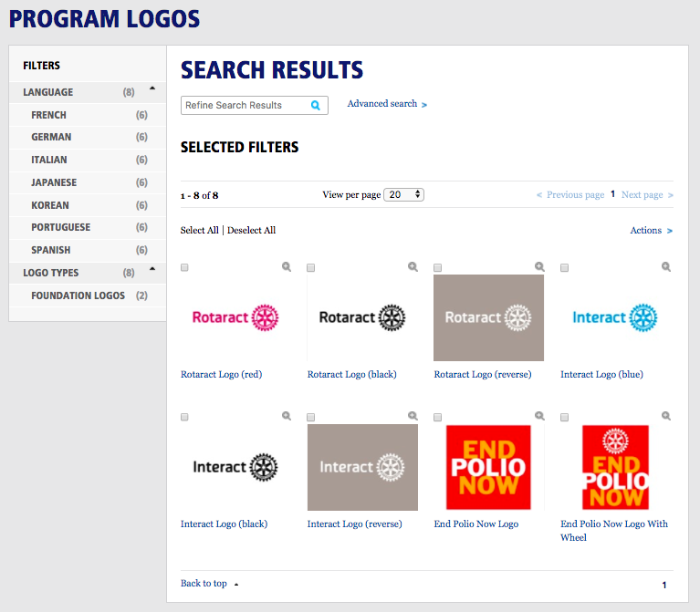700x612 pixels.
Task: Click the Select All link
Action: [200, 230]
